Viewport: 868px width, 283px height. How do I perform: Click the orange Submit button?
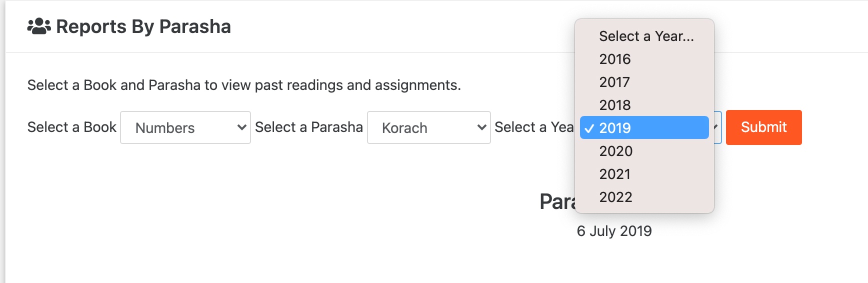(x=763, y=127)
